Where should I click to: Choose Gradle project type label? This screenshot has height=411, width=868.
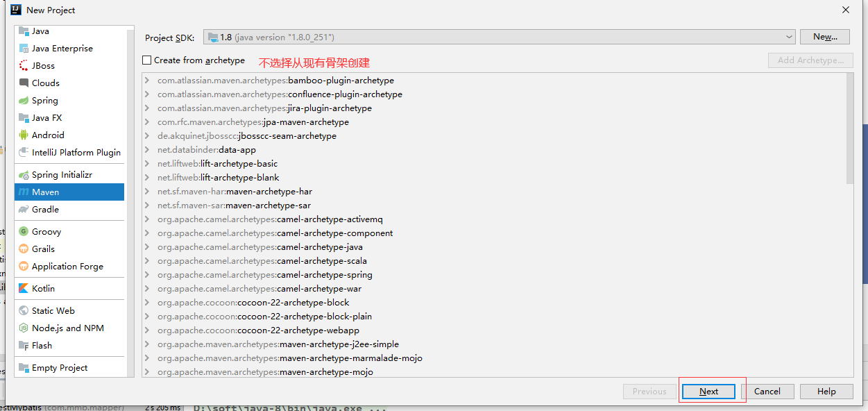click(45, 210)
